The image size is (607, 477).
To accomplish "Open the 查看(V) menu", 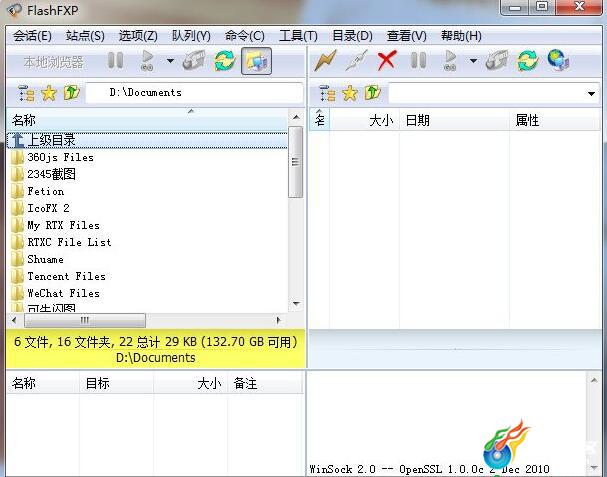I will [x=407, y=36].
